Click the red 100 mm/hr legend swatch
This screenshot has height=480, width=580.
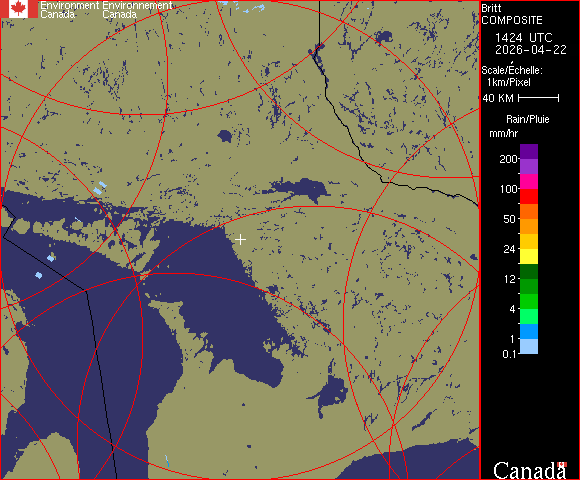tap(529, 196)
